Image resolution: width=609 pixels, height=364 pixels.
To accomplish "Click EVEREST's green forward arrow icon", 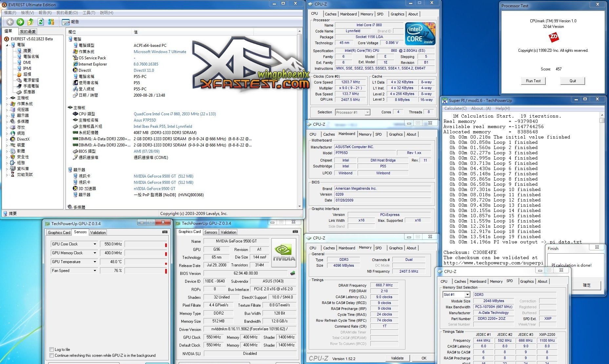I will 20,22.
